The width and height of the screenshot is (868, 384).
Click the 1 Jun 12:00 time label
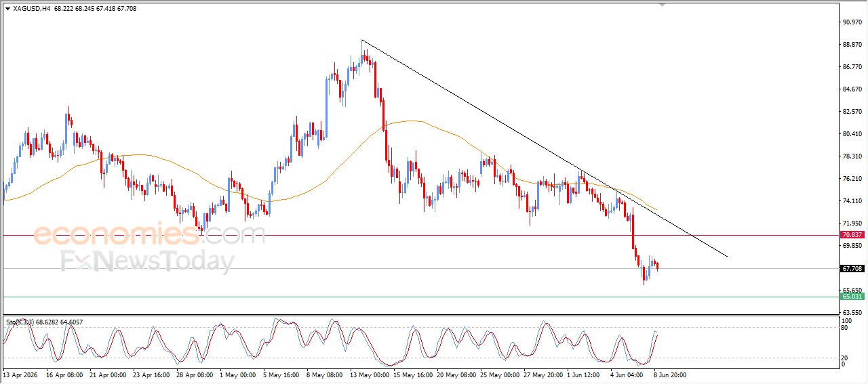click(x=584, y=375)
